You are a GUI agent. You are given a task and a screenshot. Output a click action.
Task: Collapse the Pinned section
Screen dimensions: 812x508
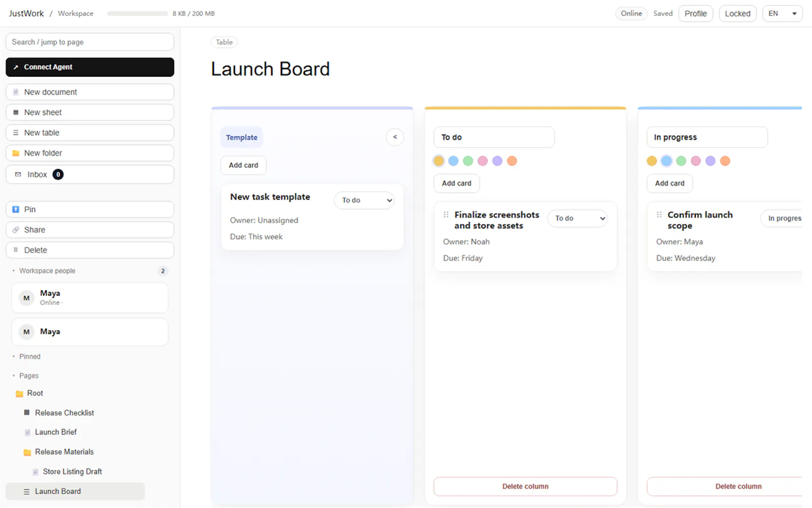14,357
